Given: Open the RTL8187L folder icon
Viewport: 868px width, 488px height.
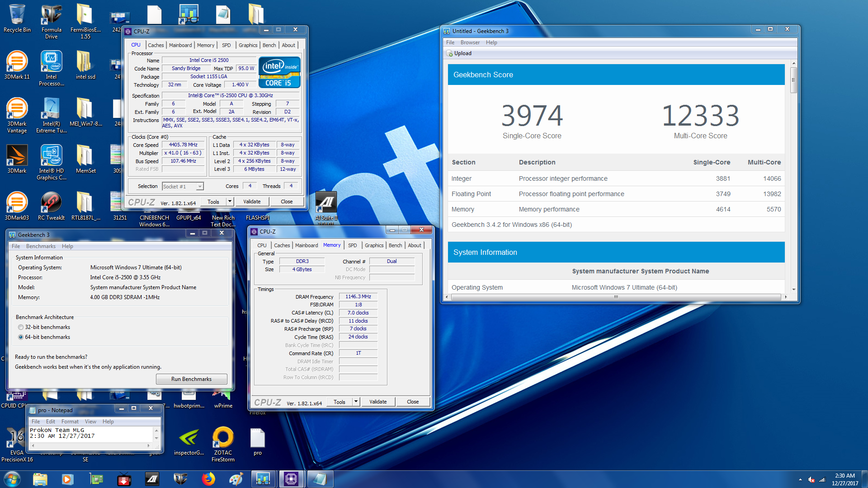Looking at the screenshot, I should click(x=85, y=206).
